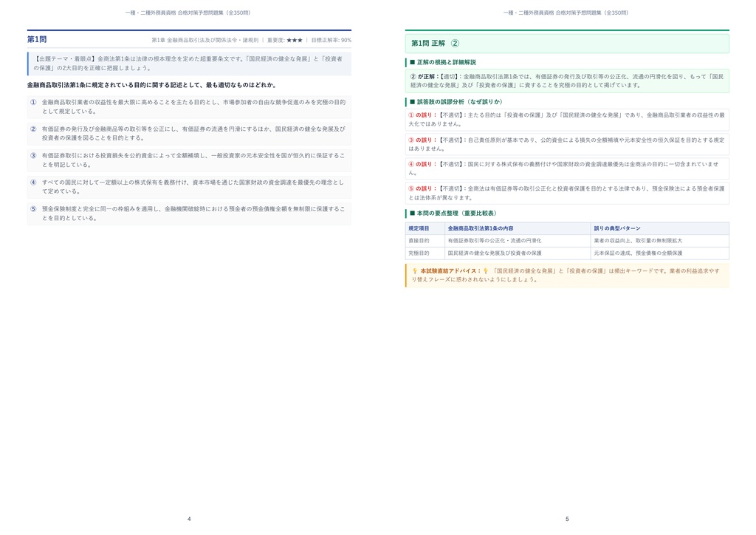Click the lightbulb icon after 本試験直結アドバイス:
This screenshot has width=756, height=535.
tap(486, 271)
